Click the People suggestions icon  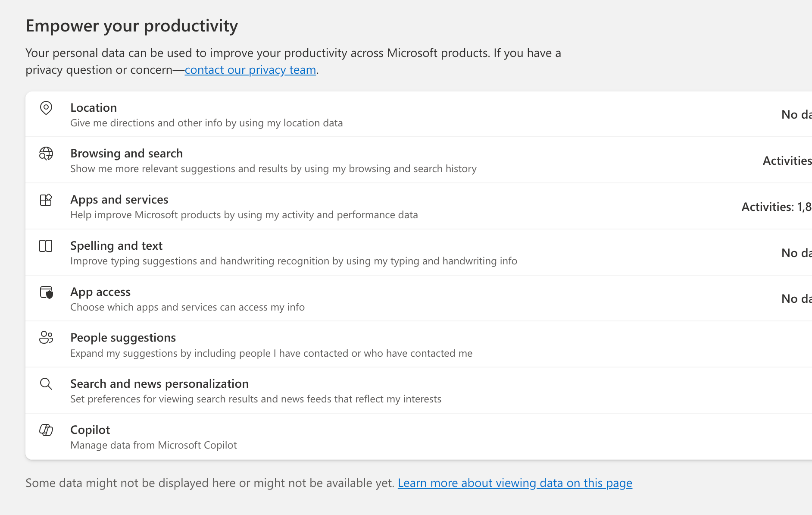tap(46, 337)
